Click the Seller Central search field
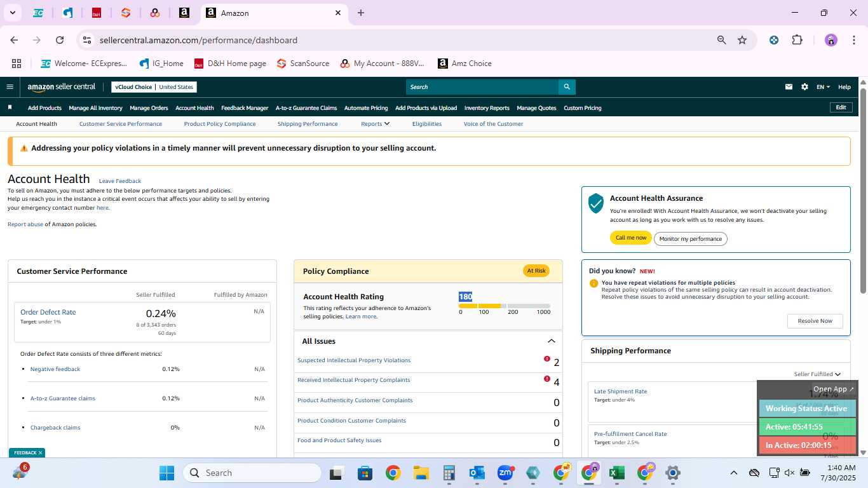 coord(482,87)
